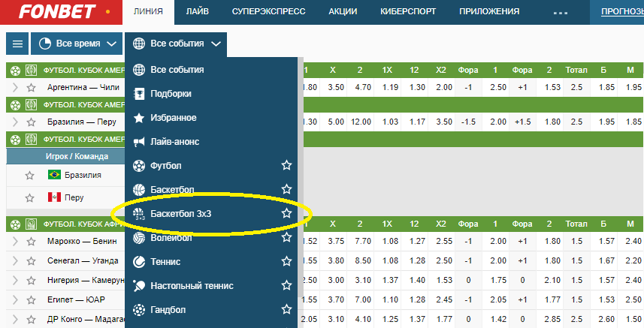The height and width of the screenshot is (328, 644).
Task: Click tournament emblem in Кубок Африки header
Action: click(31, 224)
